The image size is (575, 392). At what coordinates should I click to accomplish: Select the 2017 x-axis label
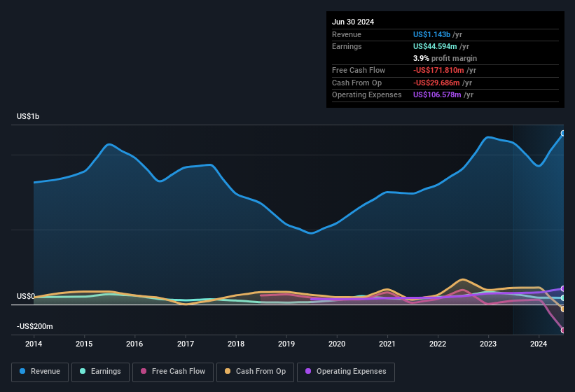pos(186,344)
